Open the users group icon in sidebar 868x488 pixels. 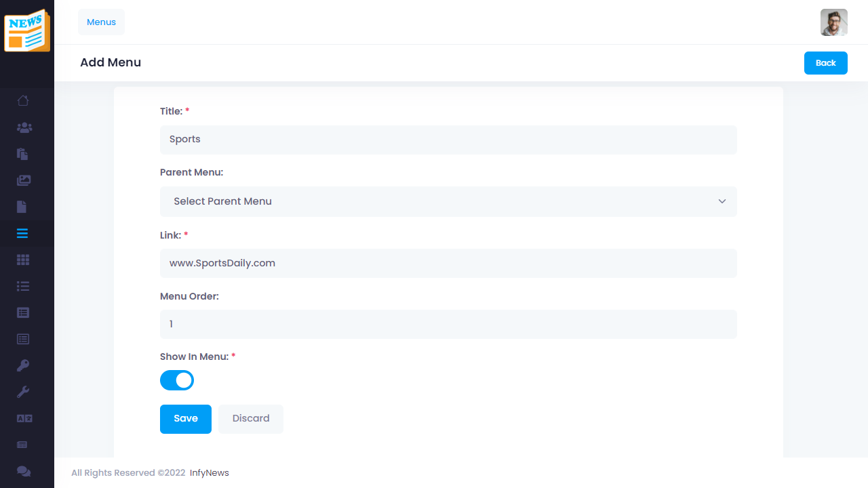click(24, 127)
